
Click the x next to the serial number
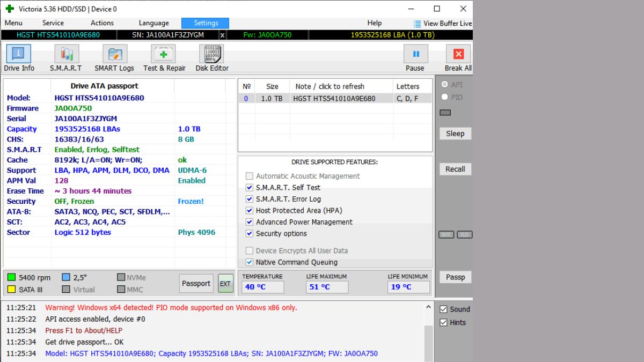click(222, 35)
